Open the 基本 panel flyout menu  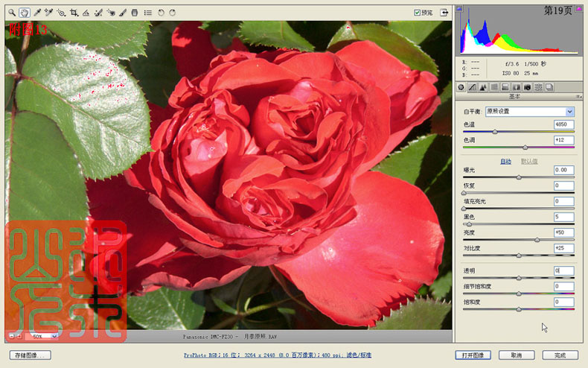pyautogui.click(x=578, y=97)
